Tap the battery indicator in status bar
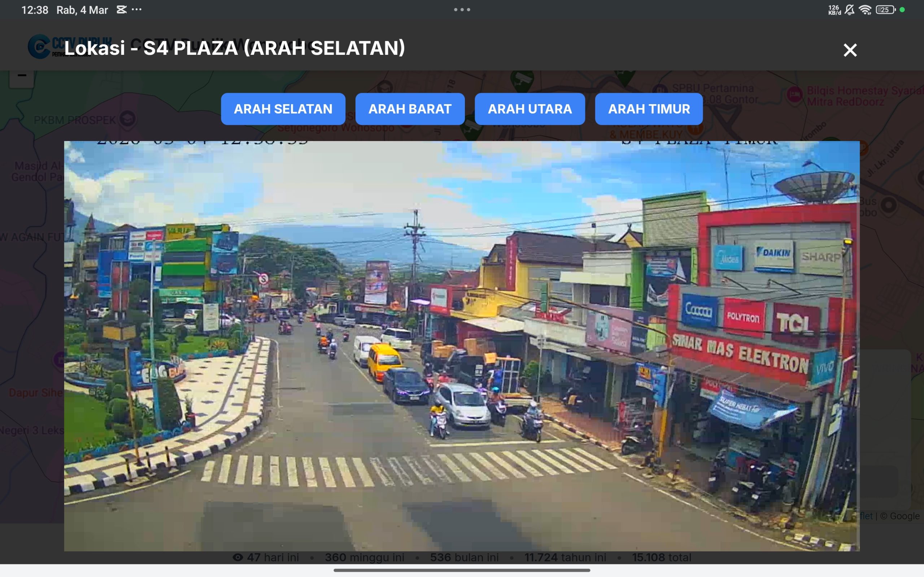Image resolution: width=924 pixels, height=577 pixels. (x=885, y=10)
